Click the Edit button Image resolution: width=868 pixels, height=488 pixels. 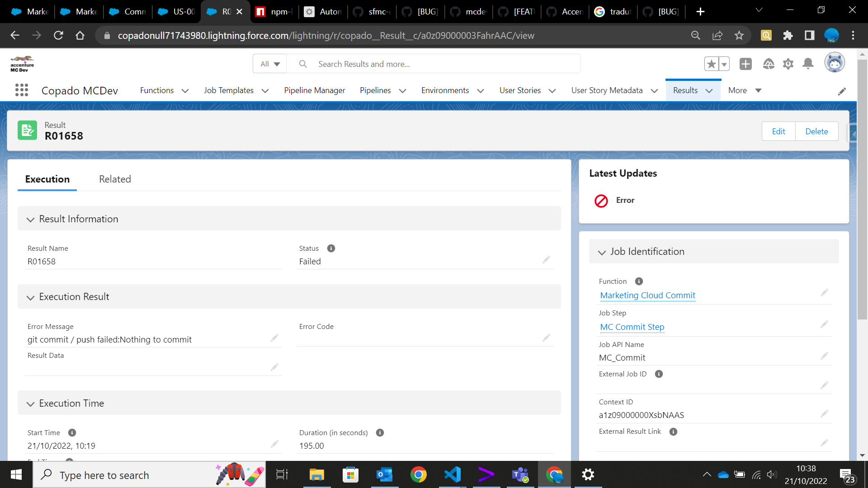tap(778, 131)
